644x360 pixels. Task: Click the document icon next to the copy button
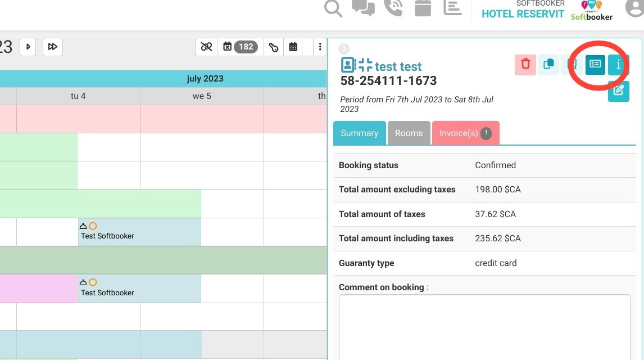[x=572, y=64]
